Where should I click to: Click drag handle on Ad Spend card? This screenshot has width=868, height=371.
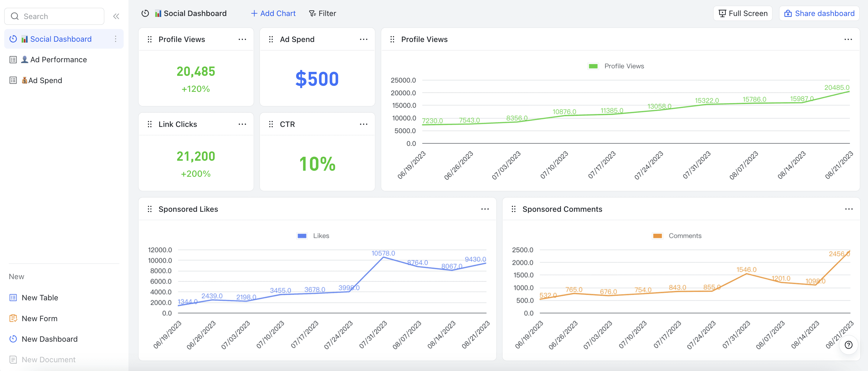(x=271, y=39)
